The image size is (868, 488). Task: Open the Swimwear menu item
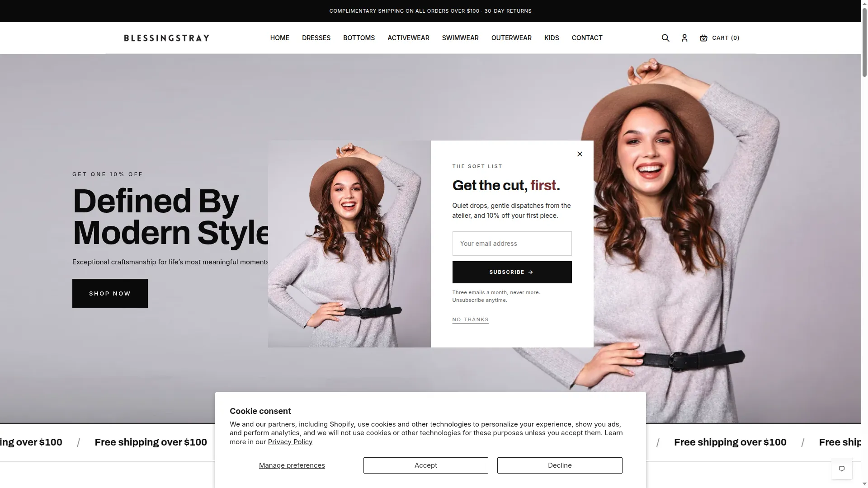coord(460,38)
